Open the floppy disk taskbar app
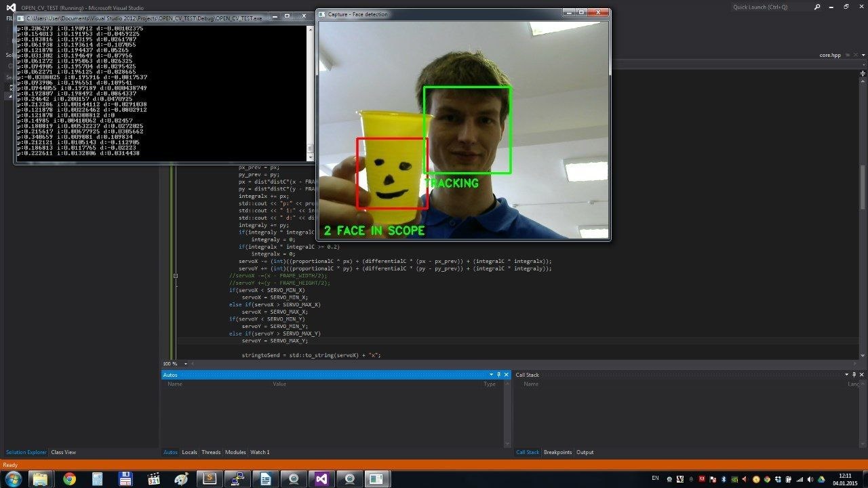868x488 pixels. 125,479
